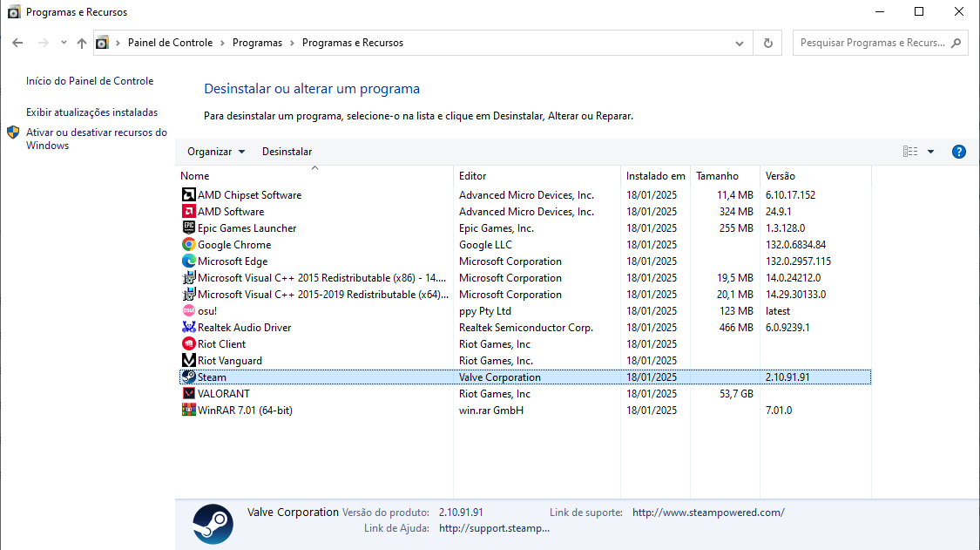Click the Google Chrome icon
This screenshot has width=980, height=550.
click(x=189, y=245)
